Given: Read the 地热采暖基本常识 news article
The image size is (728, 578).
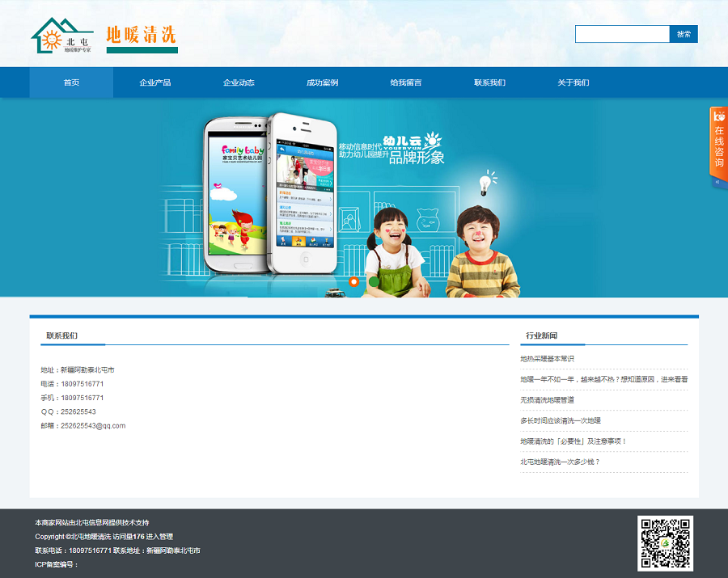Looking at the screenshot, I should click(x=547, y=359).
